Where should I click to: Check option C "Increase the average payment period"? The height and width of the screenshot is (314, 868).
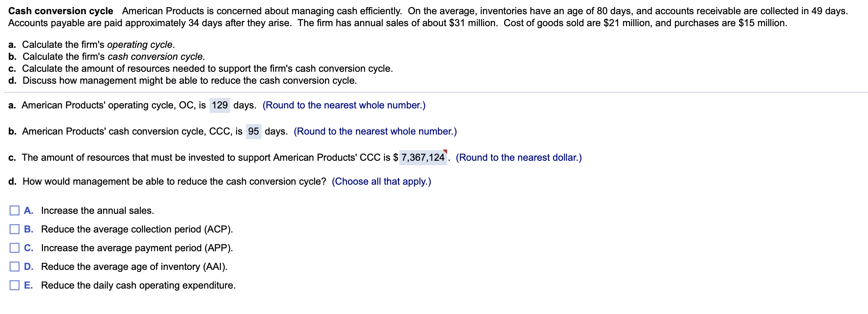[x=15, y=248]
